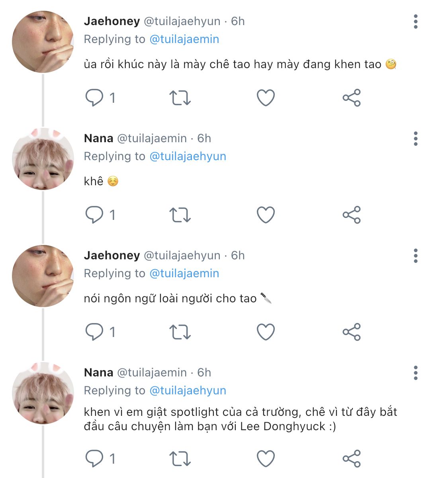
Task: Share Nana's "khê" tweet
Action: coord(352,215)
